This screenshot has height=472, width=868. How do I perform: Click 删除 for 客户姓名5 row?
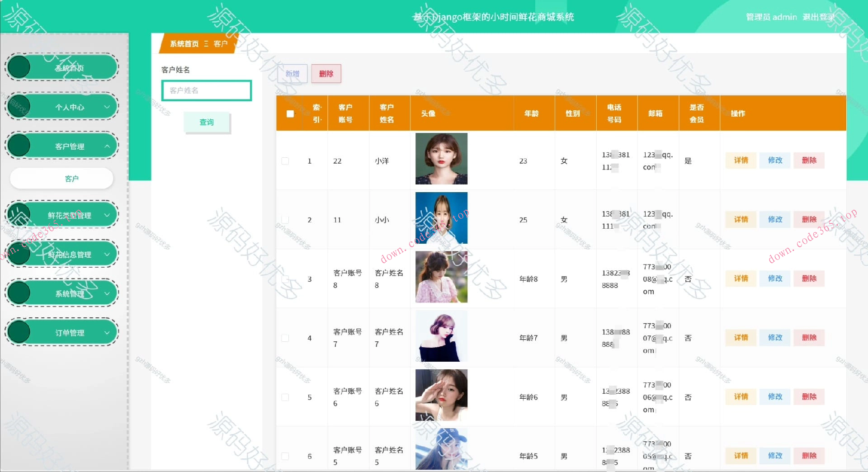pyautogui.click(x=809, y=456)
